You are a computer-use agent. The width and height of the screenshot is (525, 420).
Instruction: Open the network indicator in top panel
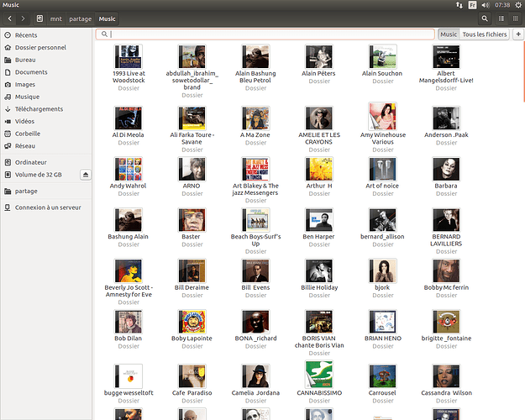[x=459, y=5]
